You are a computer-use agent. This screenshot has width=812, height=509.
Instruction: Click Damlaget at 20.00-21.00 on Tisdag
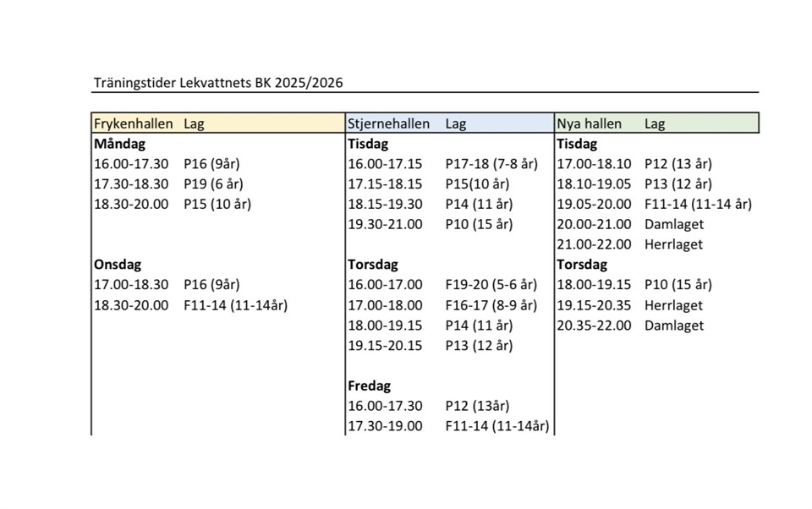(x=674, y=224)
